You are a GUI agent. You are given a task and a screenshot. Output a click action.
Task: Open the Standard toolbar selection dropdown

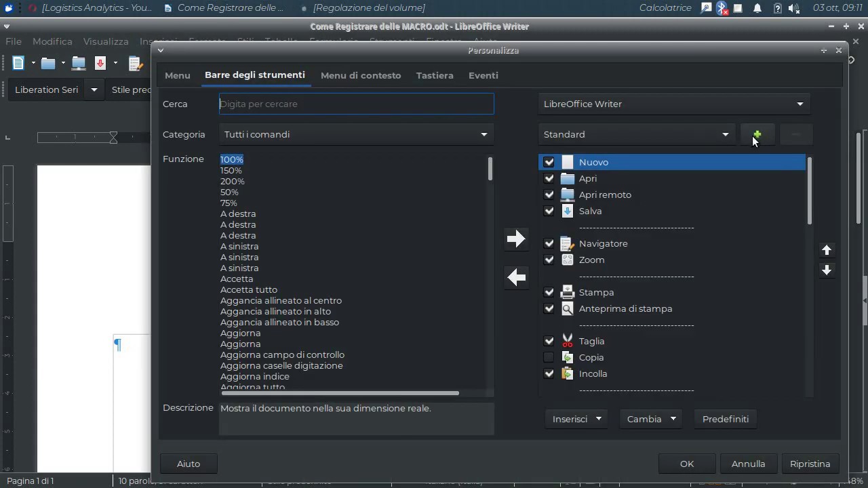coord(637,134)
